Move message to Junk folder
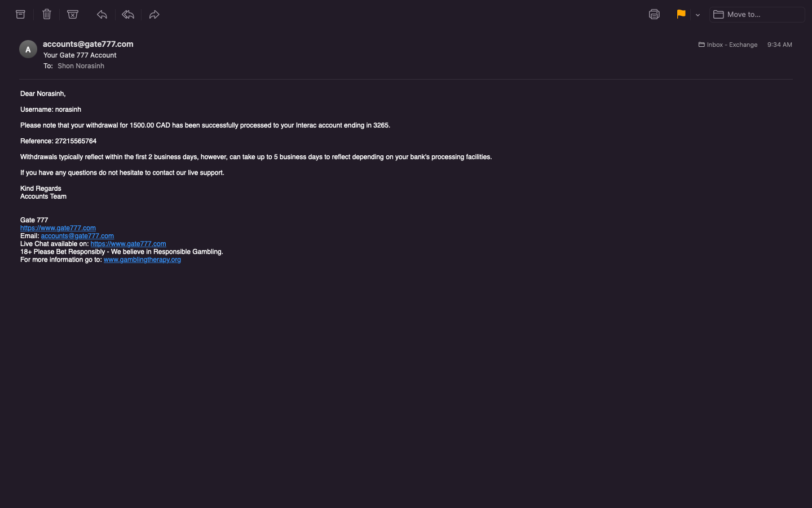The width and height of the screenshot is (812, 508). coord(73,15)
